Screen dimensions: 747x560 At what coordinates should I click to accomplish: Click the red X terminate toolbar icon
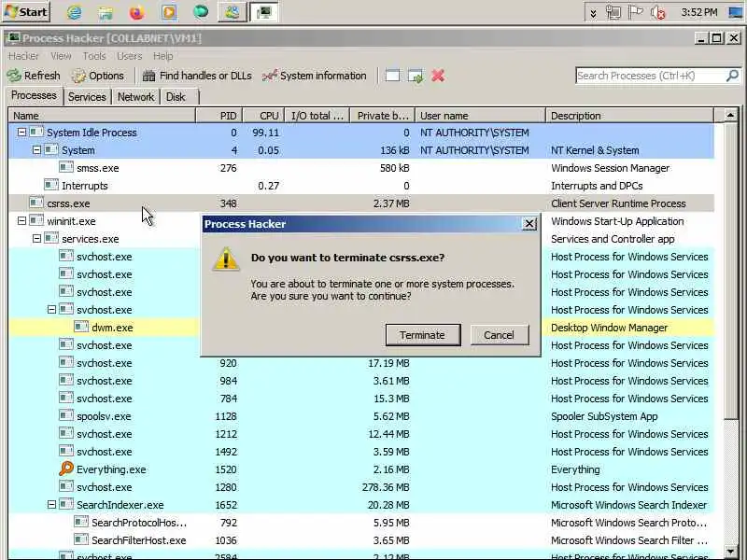438,76
